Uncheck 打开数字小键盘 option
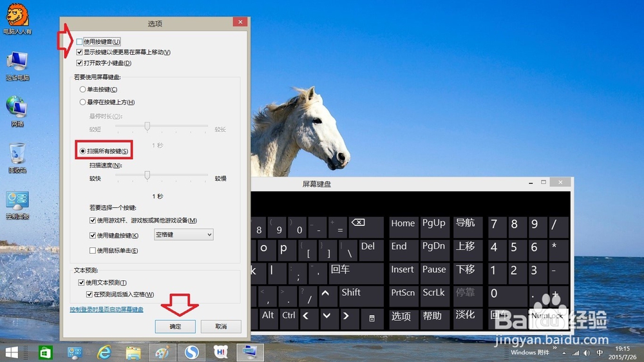Viewport: 644px width, 362px height. (x=79, y=63)
